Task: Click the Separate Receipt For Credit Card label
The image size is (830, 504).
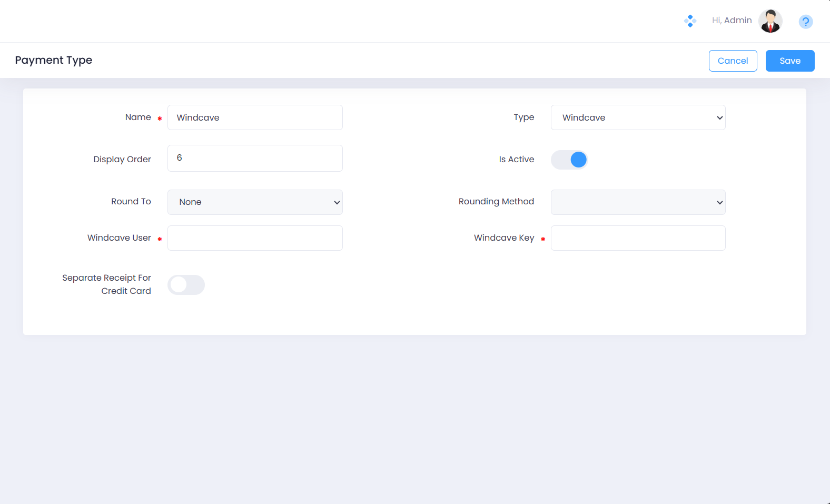Action: click(106, 284)
